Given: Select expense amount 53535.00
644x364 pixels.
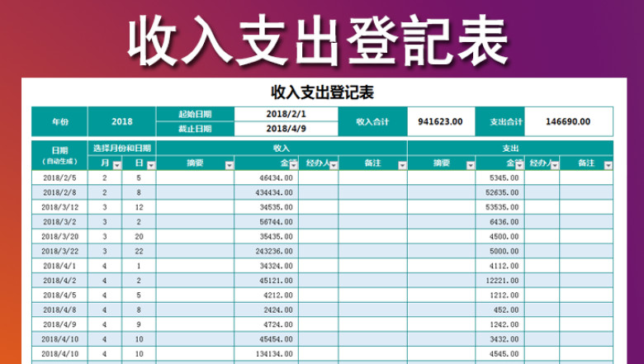Looking at the screenshot, I should tap(500, 207).
